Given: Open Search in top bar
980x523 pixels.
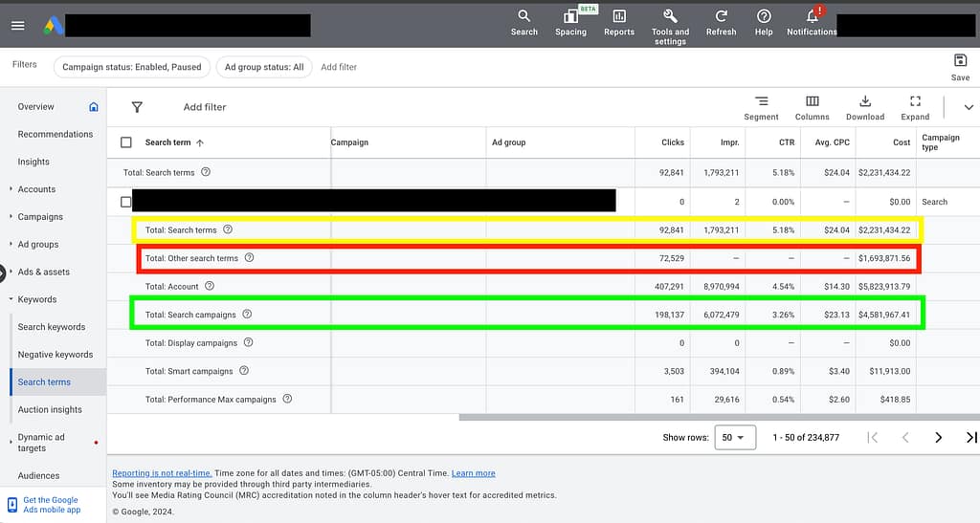Looking at the screenshot, I should click(523, 23).
